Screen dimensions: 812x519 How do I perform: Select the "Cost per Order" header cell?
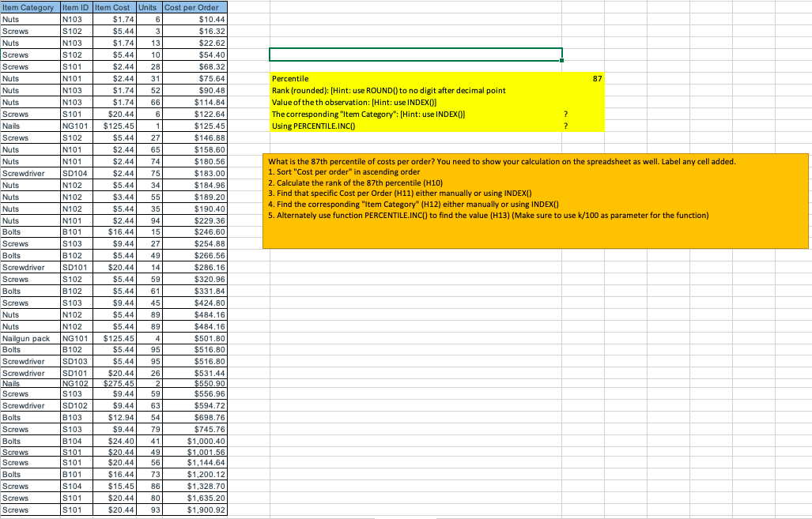[x=194, y=7]
